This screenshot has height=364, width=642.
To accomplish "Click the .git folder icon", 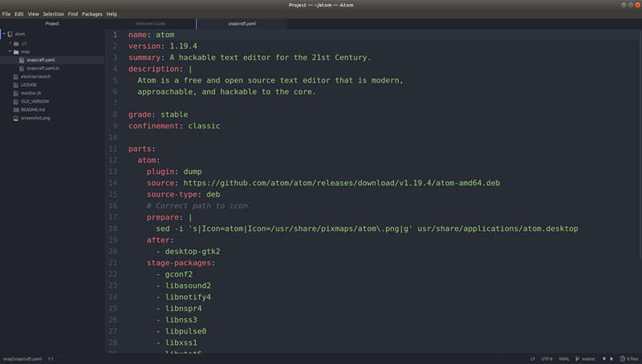I will (x=16, y=43).
